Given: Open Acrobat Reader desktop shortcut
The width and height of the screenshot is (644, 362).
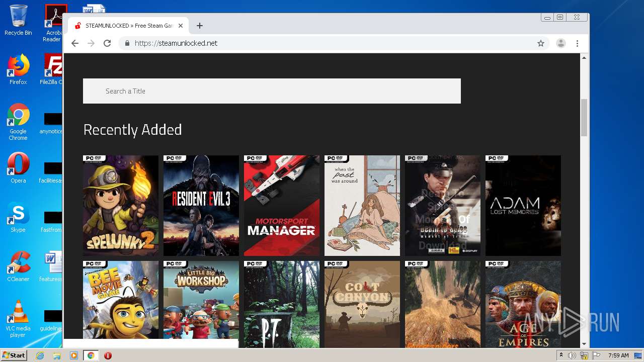Looking at the screenshot, I should [53, 23].
